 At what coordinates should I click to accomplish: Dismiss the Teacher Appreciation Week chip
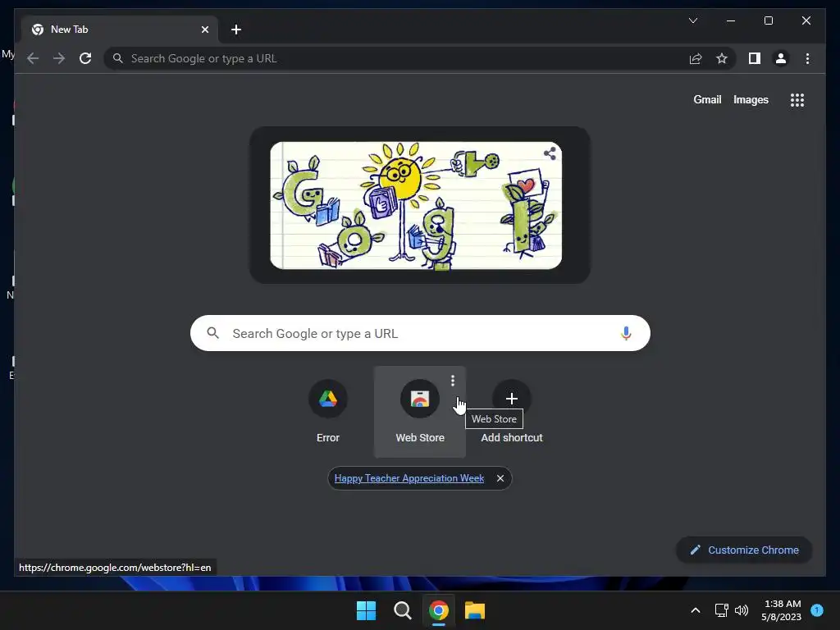500,478
